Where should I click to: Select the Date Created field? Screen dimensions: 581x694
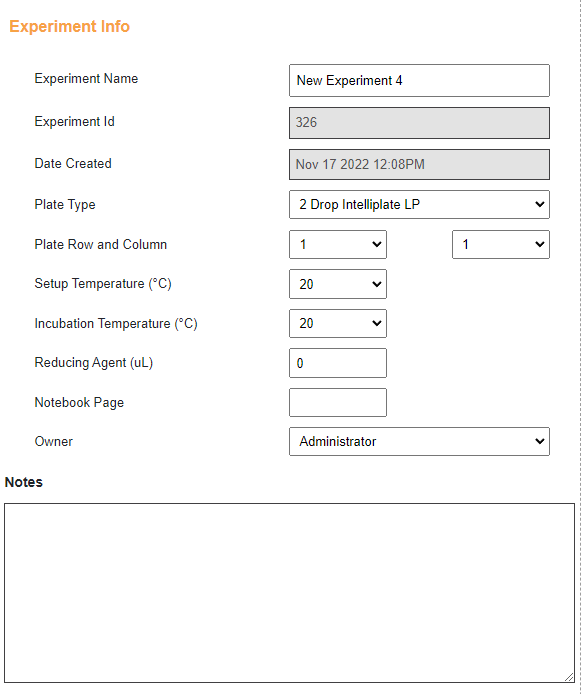coord(419,165)
